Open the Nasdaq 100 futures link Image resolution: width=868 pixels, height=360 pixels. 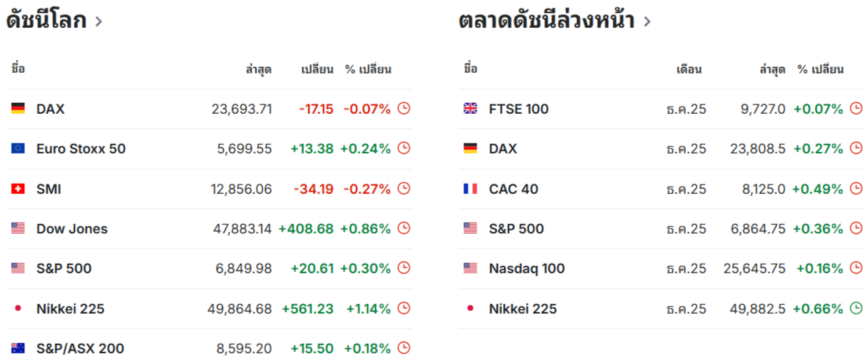point(527,268)
